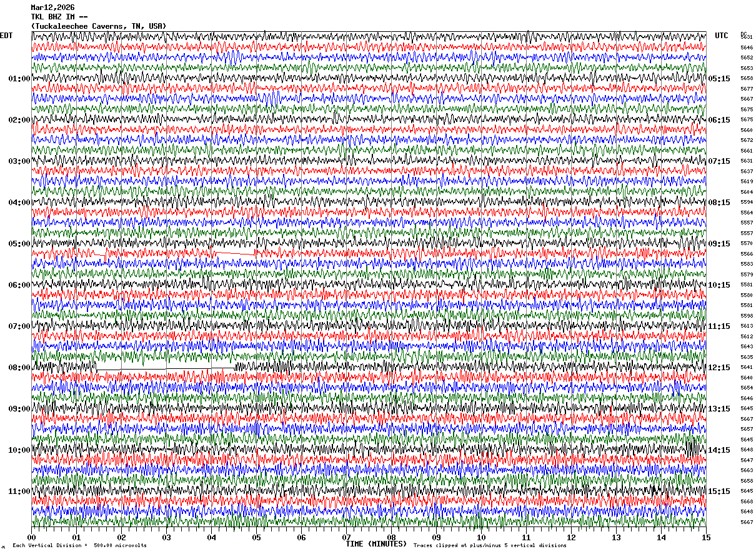Screen dimensions: 756x554
Task: Click the DC offset value 5677
Action: (747, 89)
